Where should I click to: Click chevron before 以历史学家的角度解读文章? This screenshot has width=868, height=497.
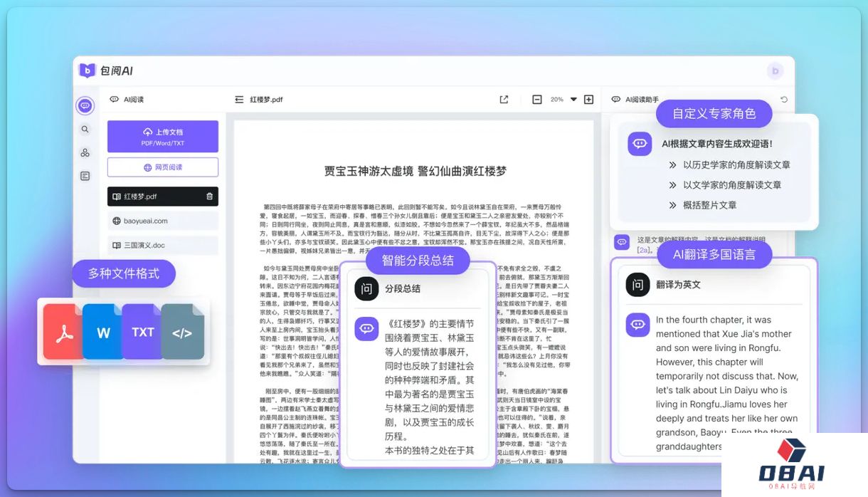pyautogui.click(x=672, y=164)
